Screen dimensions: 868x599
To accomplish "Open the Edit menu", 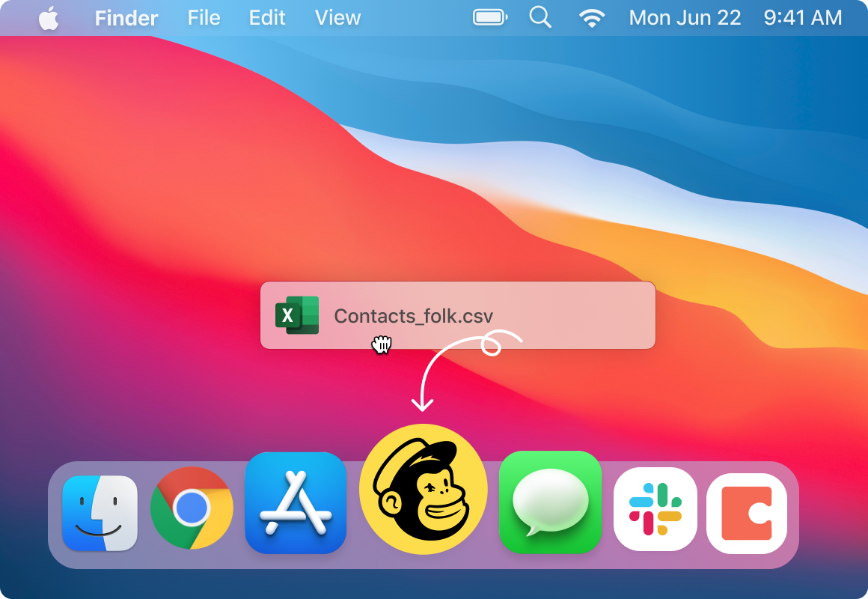I will (x=267, y=18).
